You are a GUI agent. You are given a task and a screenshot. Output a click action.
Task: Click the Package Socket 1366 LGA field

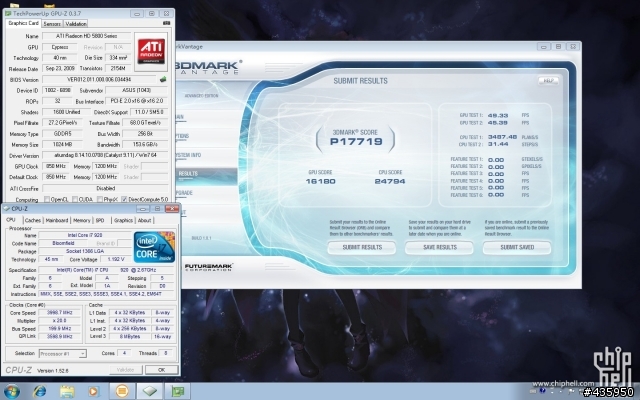pos(85,251)
